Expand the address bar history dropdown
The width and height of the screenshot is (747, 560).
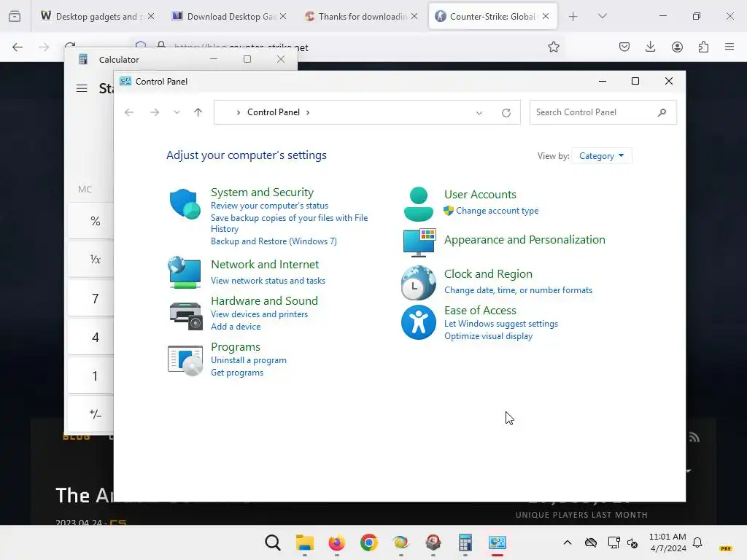[x=479, y=113]
